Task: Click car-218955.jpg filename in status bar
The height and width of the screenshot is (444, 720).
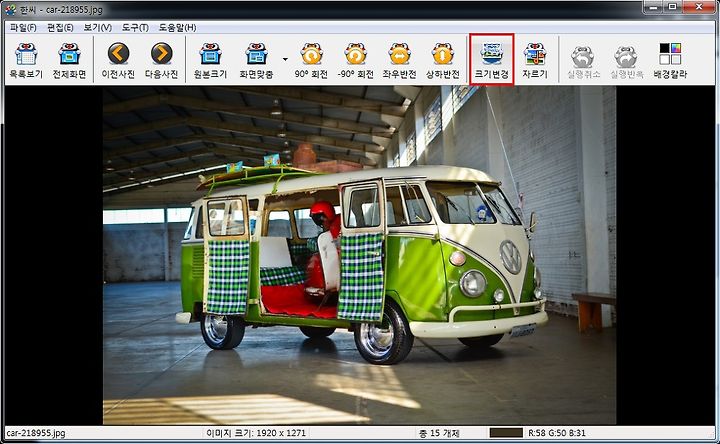Action: 36,433
